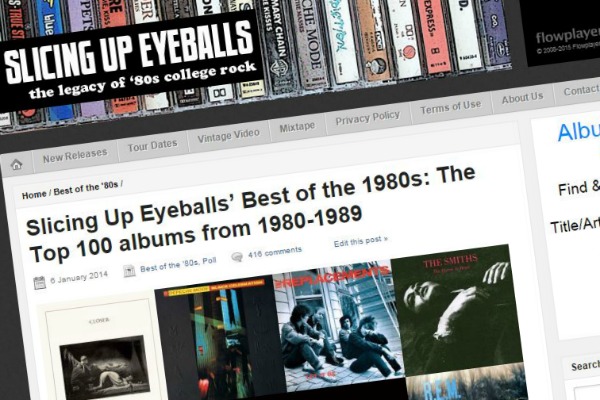600x400 pixels.
Task: View the Privacy Policy page
Action: [367, 118]
